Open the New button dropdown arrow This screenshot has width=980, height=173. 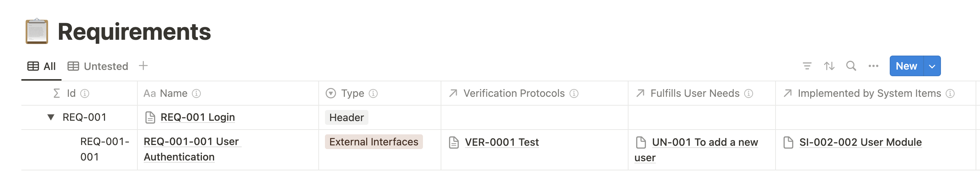click(x=932, y=66)
